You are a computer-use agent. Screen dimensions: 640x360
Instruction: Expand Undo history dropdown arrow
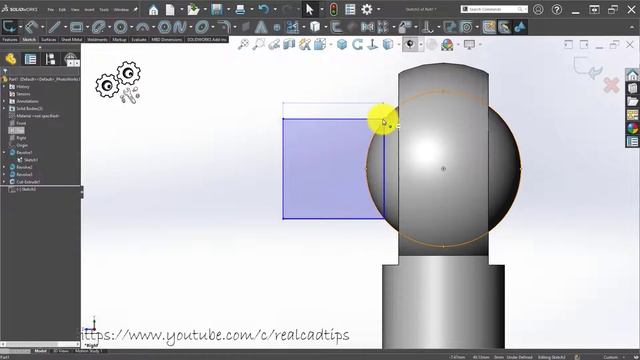point(275,9)
